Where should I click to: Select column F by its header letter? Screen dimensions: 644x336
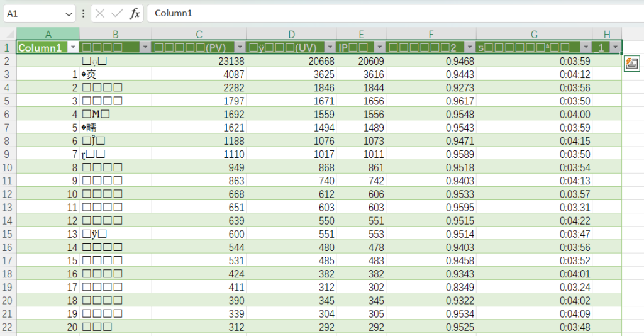[x=431, y=34]
